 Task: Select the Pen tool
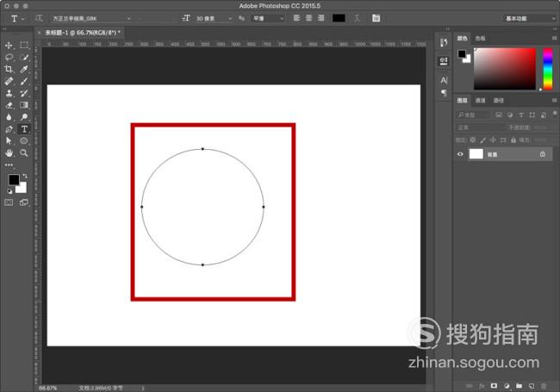(x=9, y=129)
